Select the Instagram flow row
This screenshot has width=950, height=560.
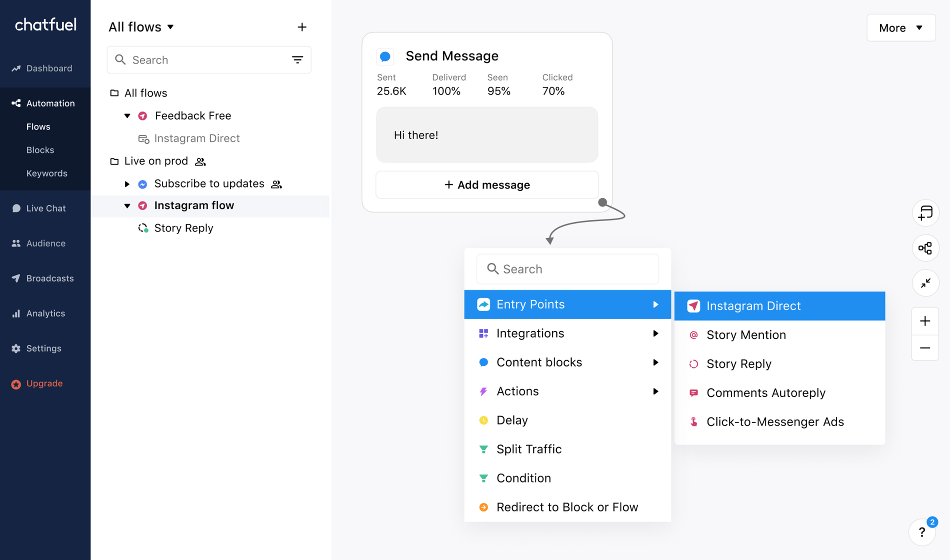210,206
